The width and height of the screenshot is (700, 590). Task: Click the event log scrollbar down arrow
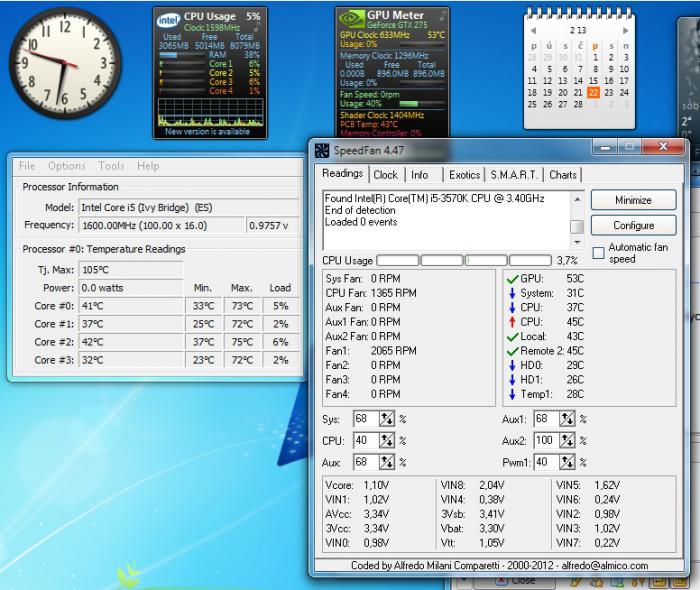577,244
